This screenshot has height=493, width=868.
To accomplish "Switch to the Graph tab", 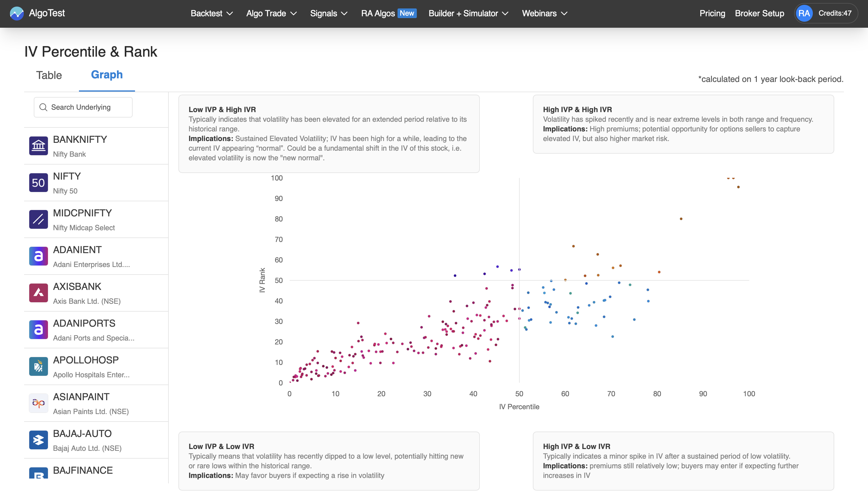I will [x=107, y=75].
